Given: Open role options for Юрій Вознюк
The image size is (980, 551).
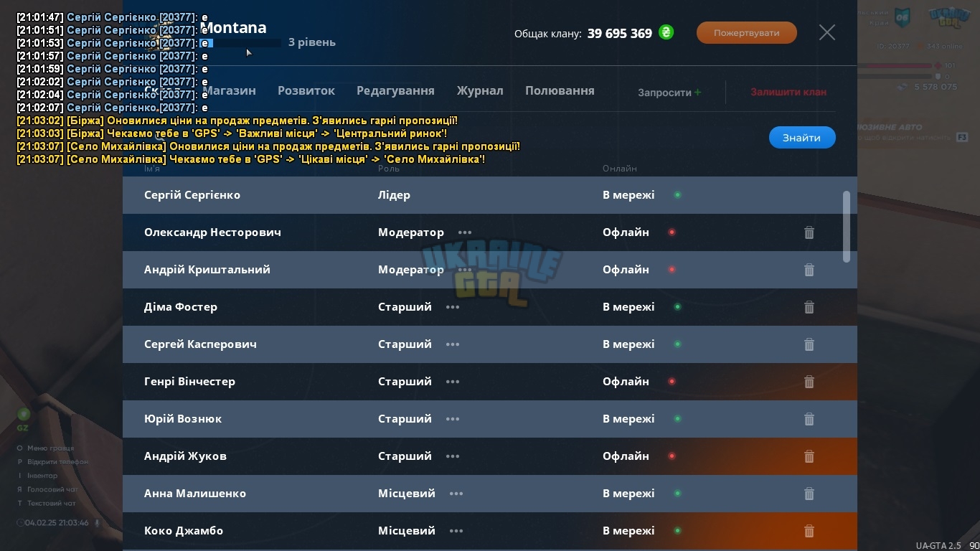Looking at the screenshot, I should 452,419.
